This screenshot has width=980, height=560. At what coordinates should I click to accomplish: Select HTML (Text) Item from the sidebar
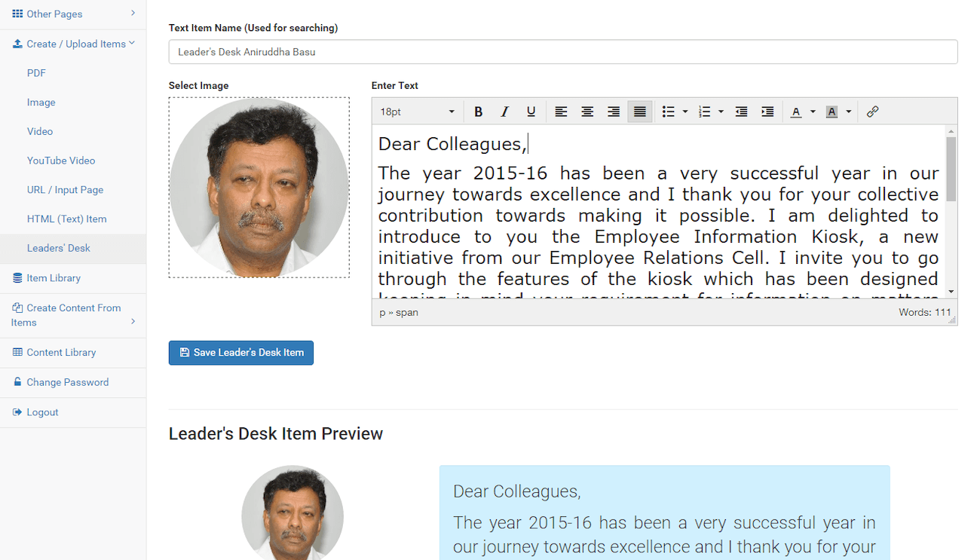coord(66,219)
